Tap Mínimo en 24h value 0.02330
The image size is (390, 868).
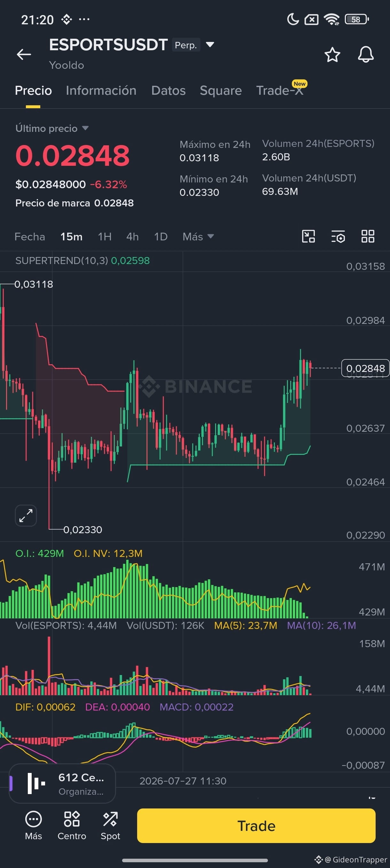pos(199,192)
